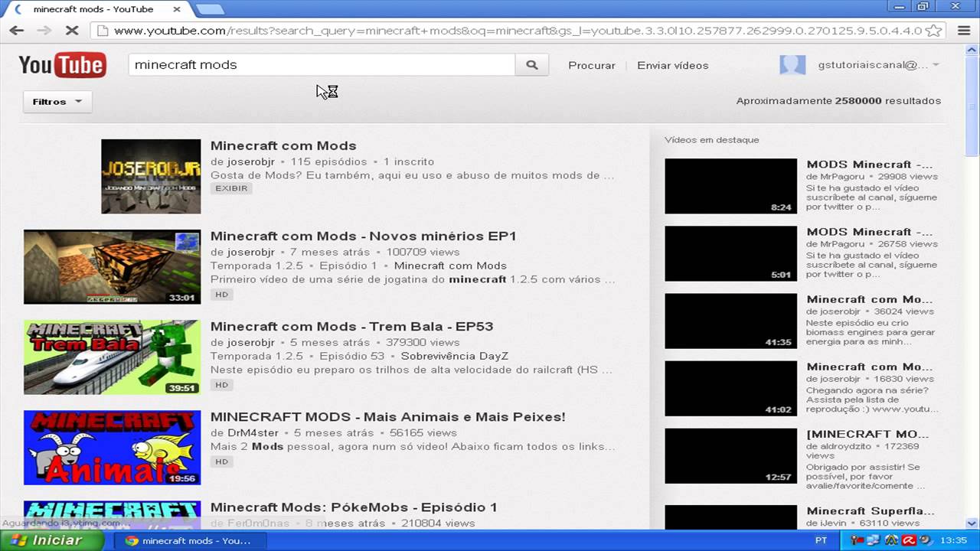This screenshot has height=551, width=980.
Task: Open Minecraft Mods: PókeMobs - Episódio 1
Action: 354,507
